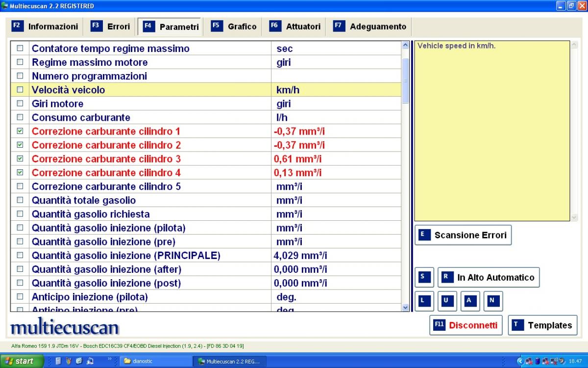
Task: Enable the Velocità veicolo checkbox
Action: coord(20,90)
